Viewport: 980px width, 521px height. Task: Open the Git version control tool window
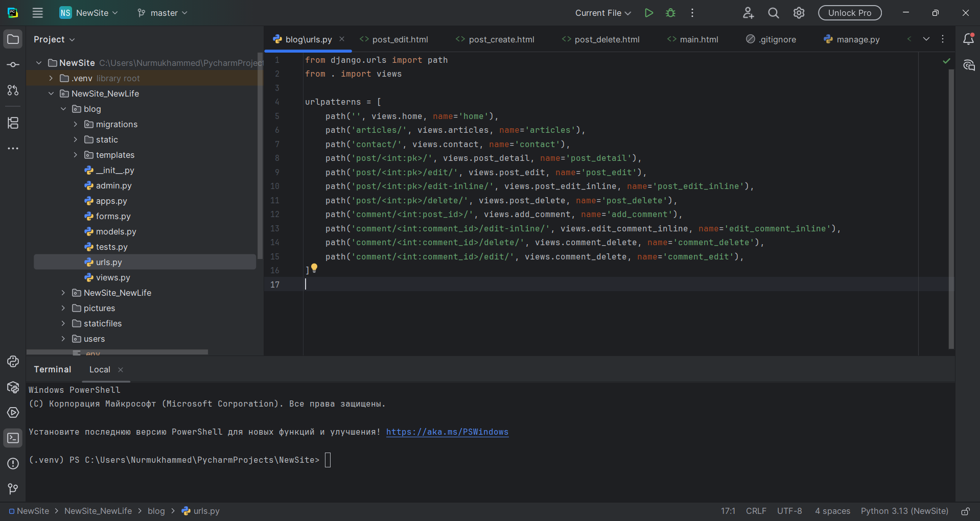click(13, 489)
